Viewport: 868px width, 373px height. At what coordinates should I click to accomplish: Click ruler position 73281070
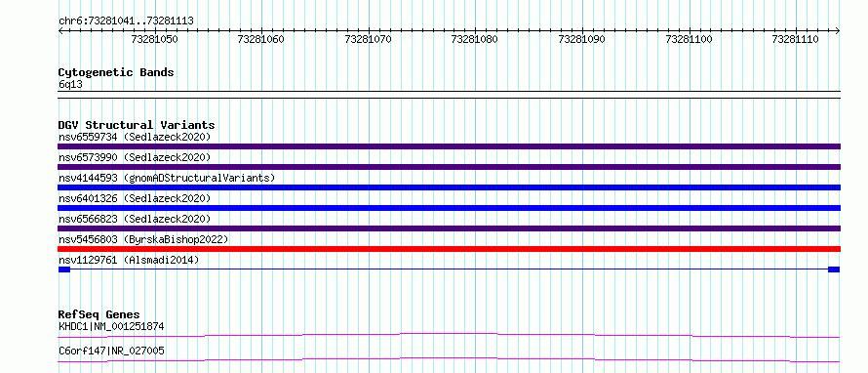(x=368, y=39)
